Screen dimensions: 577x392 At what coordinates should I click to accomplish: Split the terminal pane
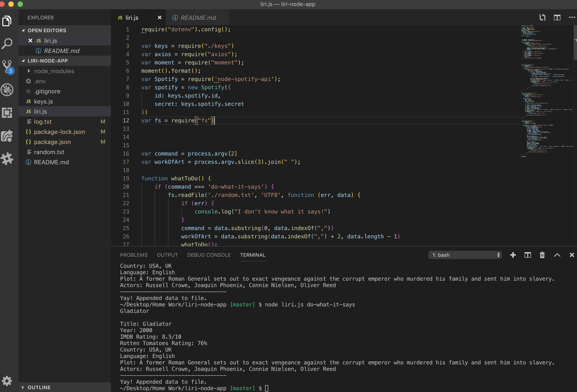[x=527, y=255]
